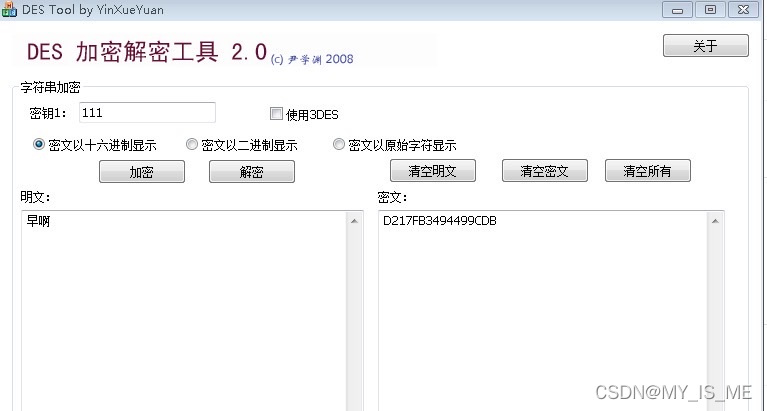Select 密文以二进制显示 radio option
767x411 pixels.
tap(192, 144)
